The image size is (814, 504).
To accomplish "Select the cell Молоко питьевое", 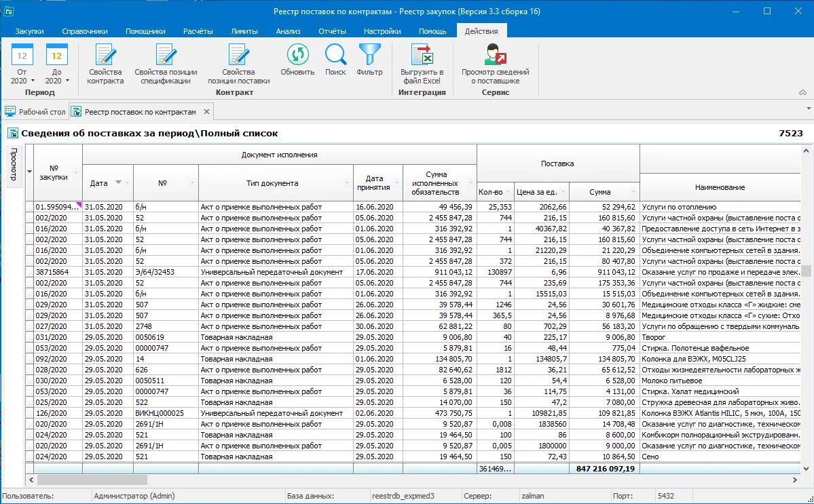I will tap(720, 381).
